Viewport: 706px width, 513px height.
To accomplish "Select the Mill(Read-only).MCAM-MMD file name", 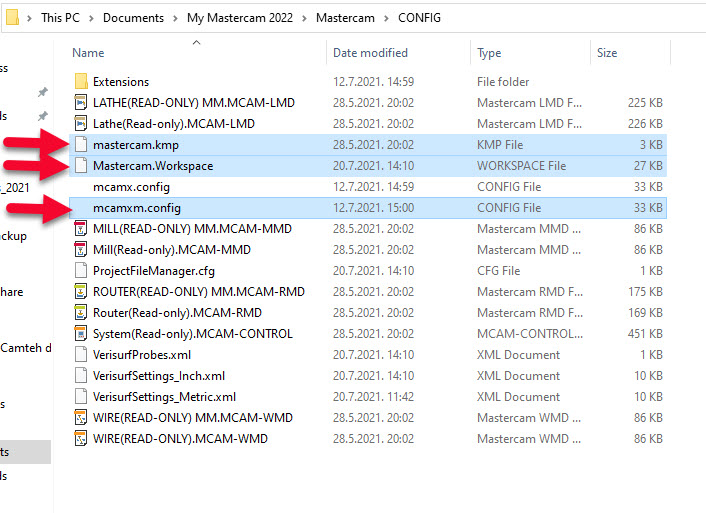I will tap(172, 250).
